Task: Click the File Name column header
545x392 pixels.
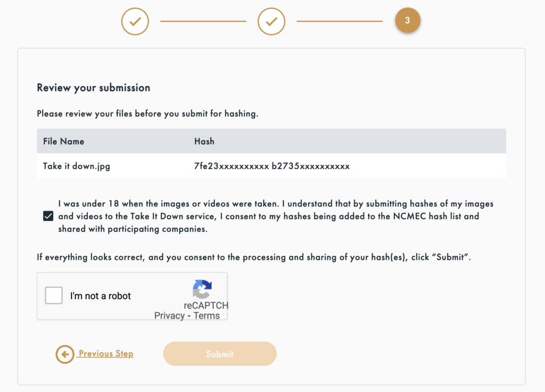Action: coord(63,141)
